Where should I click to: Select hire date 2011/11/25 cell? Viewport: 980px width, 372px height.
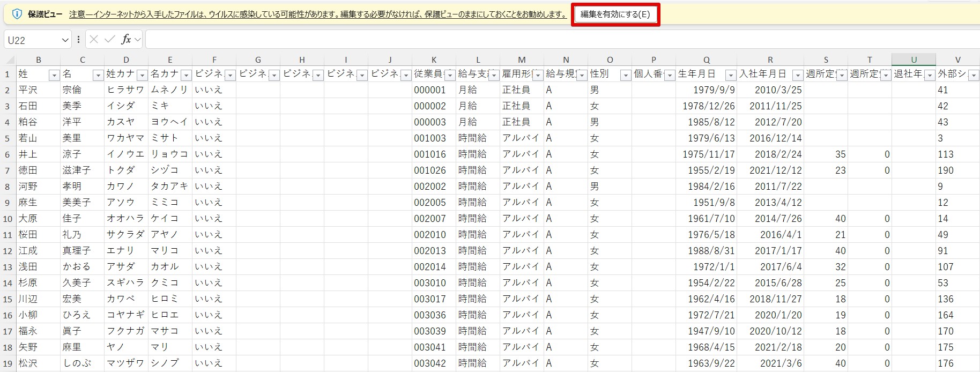click(770, 106)
